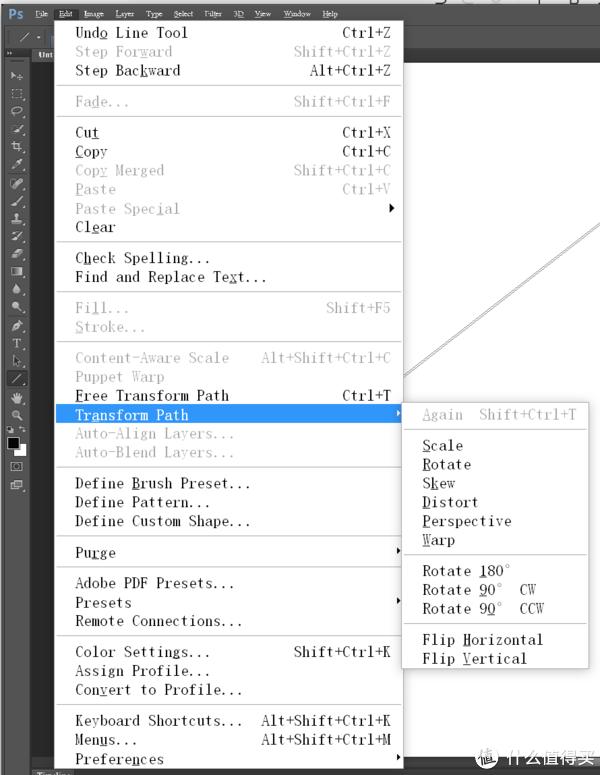The width and height of the screenshot is (600, 775).
Task: Open the Type menu
Action: pyautogui.click(x=154, y=14)
